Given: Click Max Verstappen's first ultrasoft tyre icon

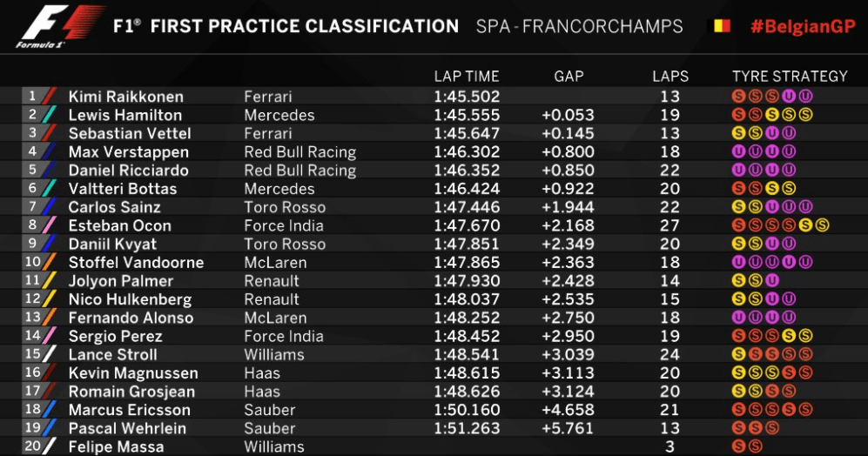Looking at the screenshot, I should click(738, 151).
